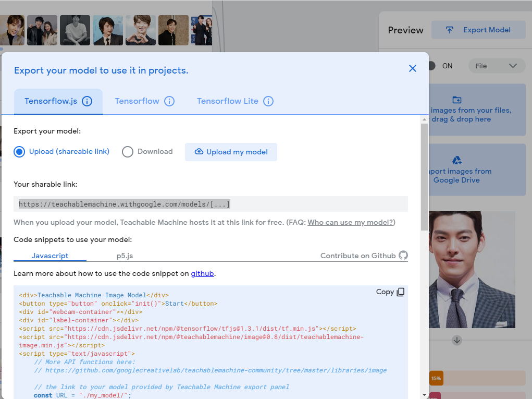The image size is (532, 399).
Task: Click the heart-hands pose sample thumbnail
Action: click(x=141, y=30)
